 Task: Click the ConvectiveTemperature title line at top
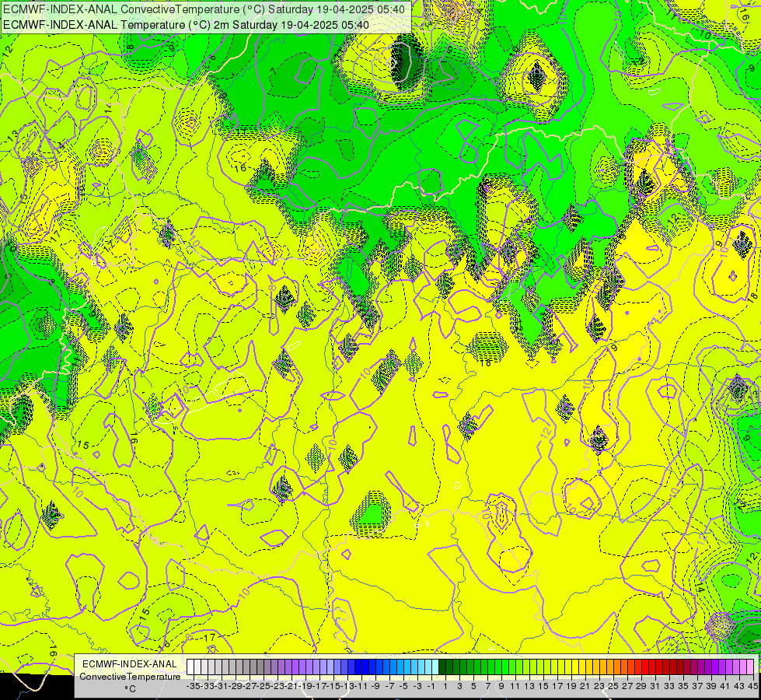pyautogui.click(x=204, y=9)
